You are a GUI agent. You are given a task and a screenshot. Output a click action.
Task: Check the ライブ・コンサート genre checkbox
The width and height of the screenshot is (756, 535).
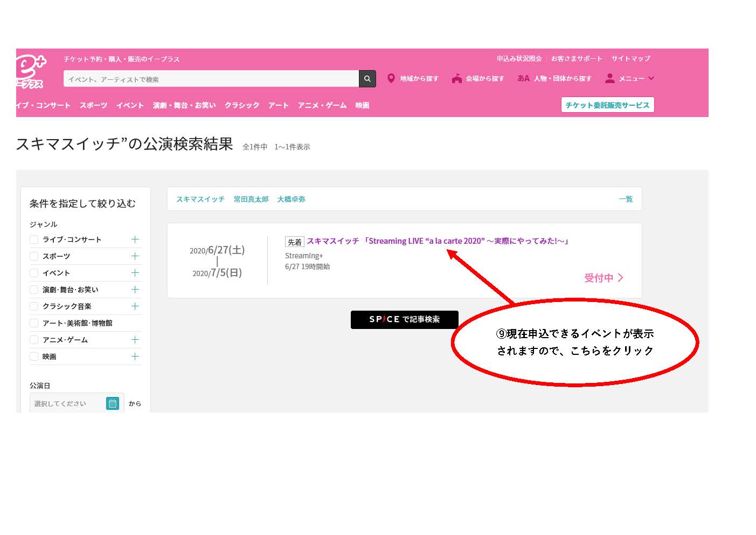(x=34, y=239)
